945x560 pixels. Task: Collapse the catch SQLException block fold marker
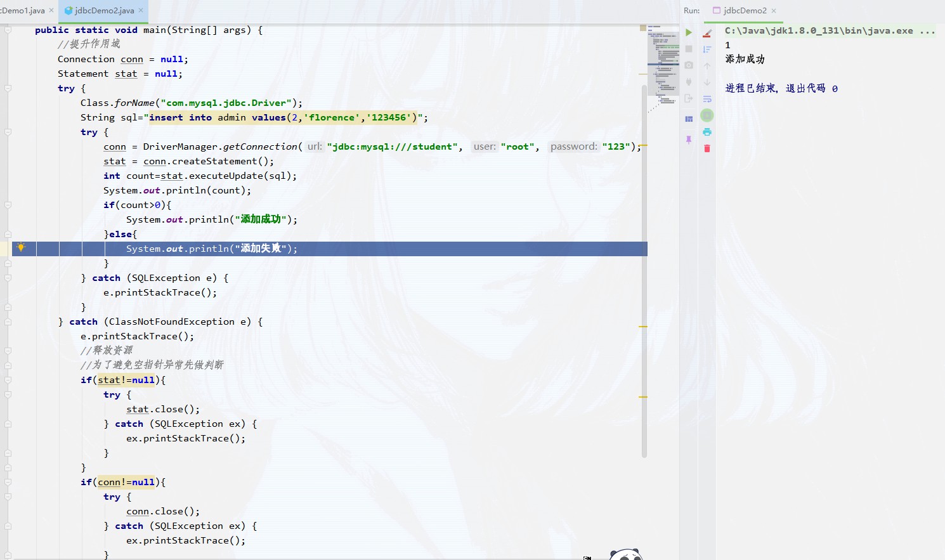click(8, 278)
